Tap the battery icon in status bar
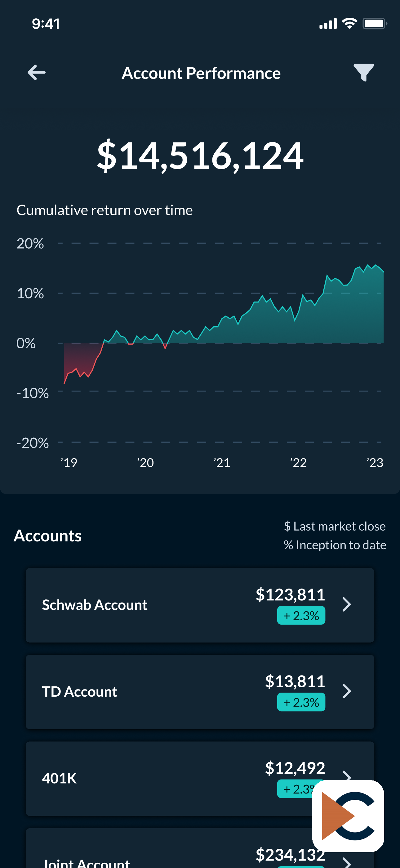400x868 pixels. point(375,24)
